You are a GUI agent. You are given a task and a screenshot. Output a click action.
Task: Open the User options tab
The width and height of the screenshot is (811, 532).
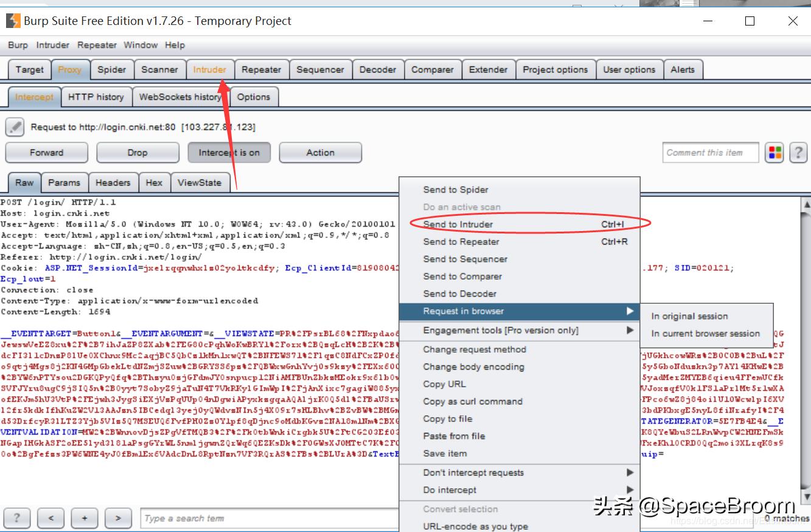coord(630,69)
